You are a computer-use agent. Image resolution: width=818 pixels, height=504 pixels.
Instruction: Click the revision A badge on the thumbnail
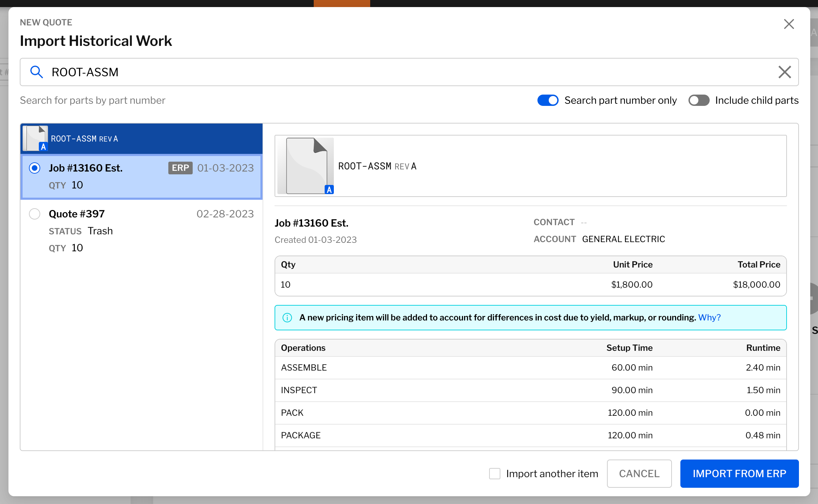[x=43, y=146]
